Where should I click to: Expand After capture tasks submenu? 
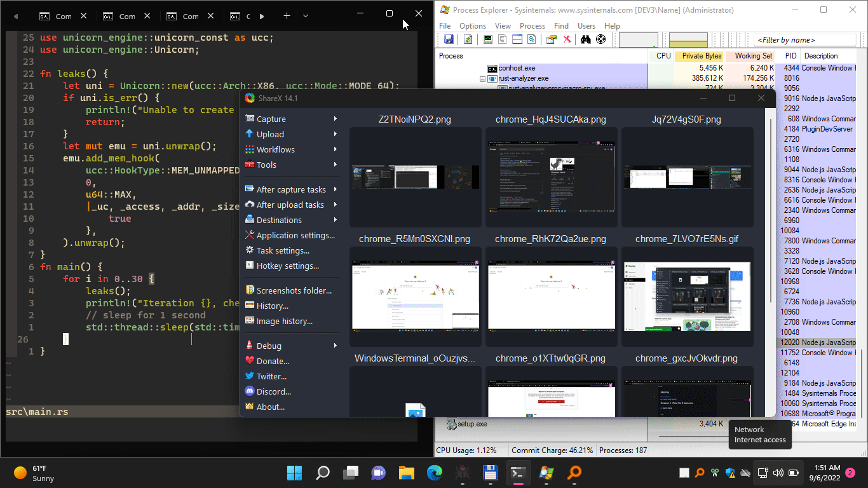click(292, 189)
